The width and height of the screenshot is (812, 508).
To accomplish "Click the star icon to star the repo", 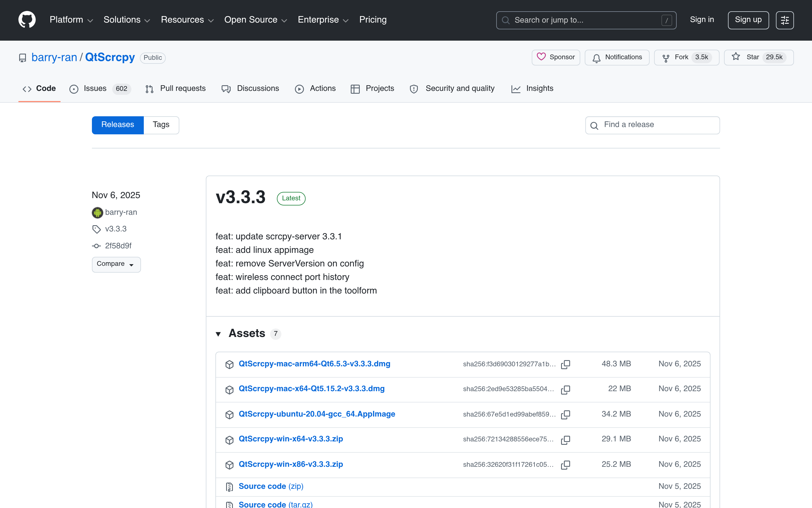I will [736, 56].
